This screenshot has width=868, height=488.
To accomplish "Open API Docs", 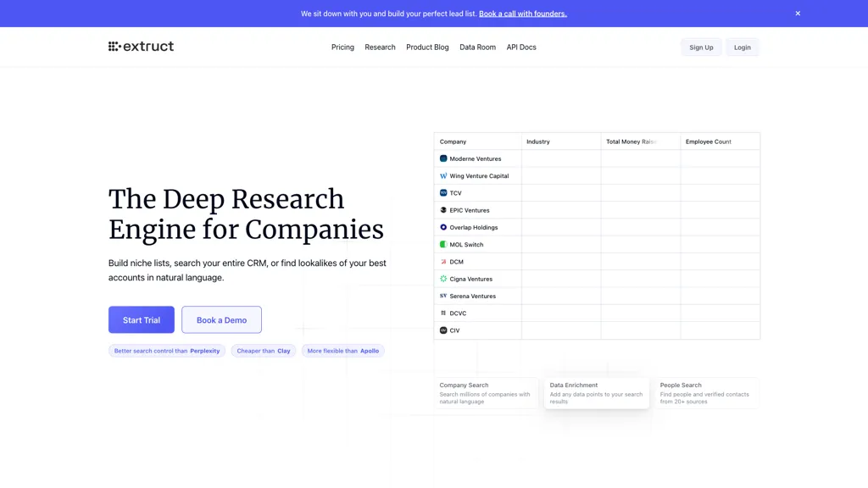I will tap(521, 47).
